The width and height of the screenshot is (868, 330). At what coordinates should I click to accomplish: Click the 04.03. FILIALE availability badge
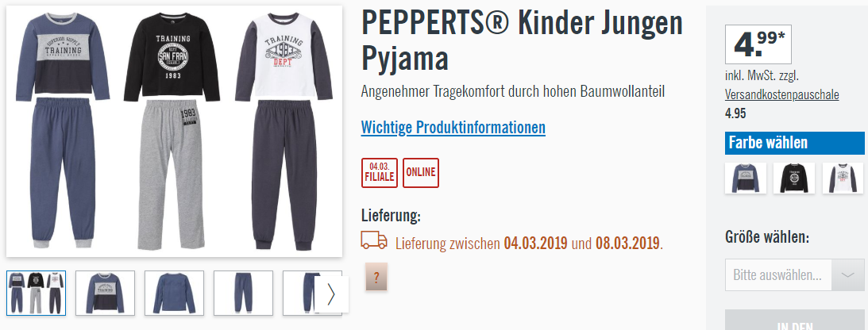(x=379, y=173)
